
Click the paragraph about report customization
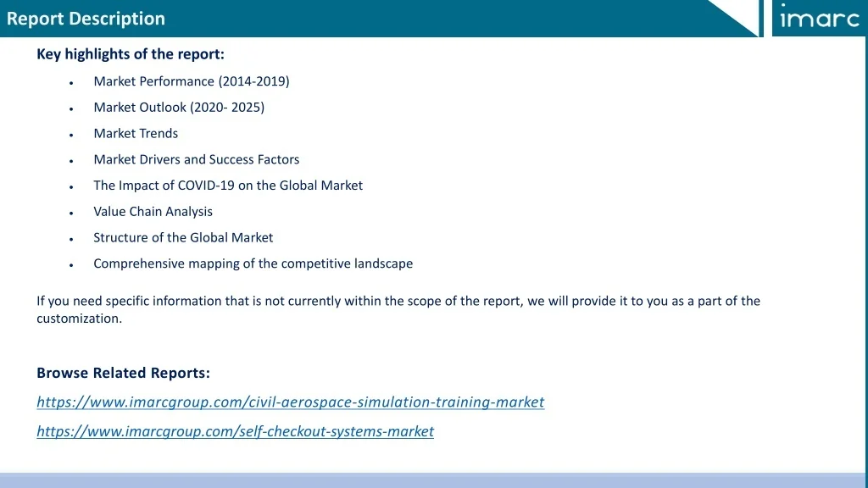[x=398, y=309]
